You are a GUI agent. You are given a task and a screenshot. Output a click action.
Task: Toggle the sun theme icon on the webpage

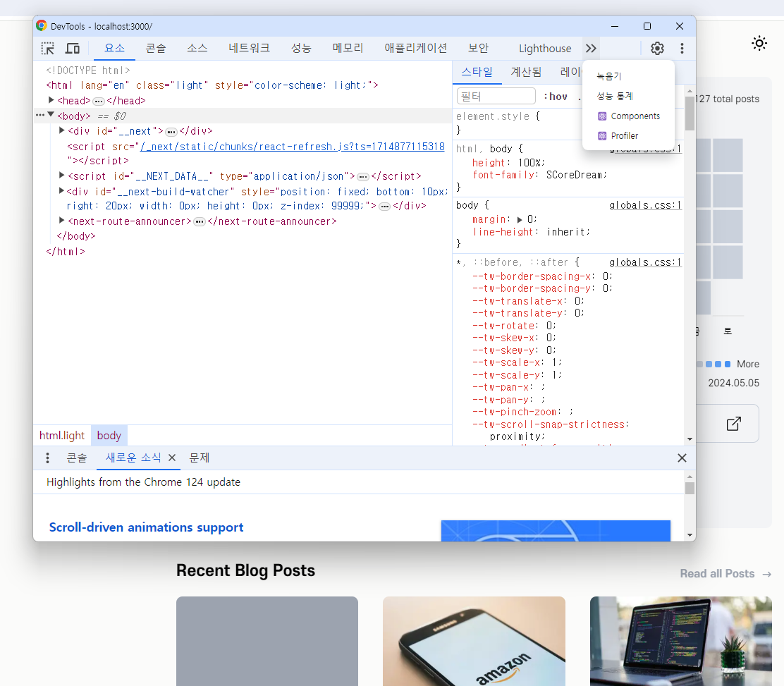(x=759, y=44)
